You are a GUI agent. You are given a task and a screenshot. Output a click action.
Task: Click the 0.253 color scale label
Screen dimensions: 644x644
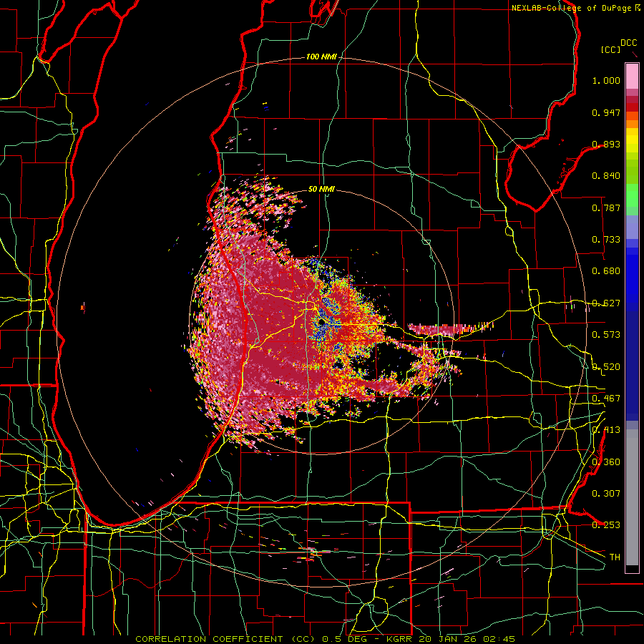click(606, 525)
